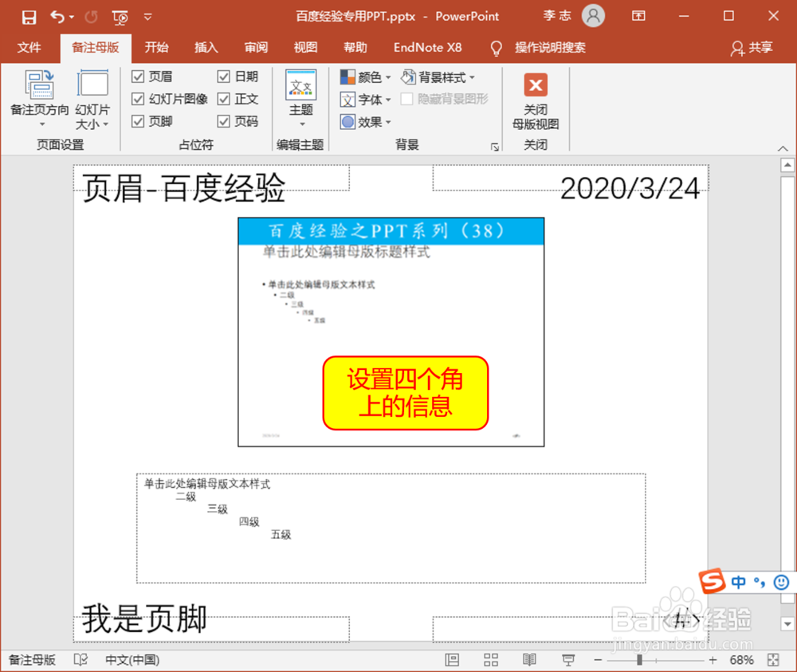Switch to the 开始 tab
797x672 pixels.
156,48
